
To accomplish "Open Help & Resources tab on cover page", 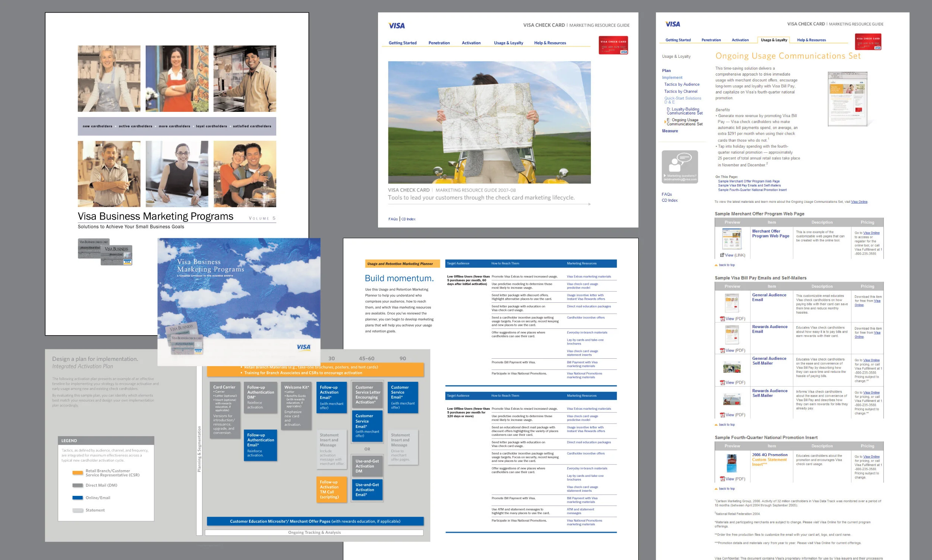I will [x=550, y=43].
